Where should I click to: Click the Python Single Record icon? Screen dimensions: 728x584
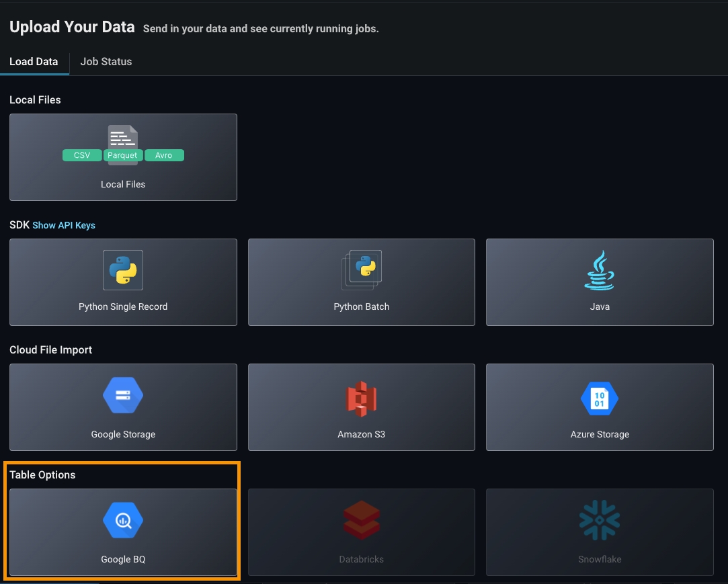pos(123,270)
